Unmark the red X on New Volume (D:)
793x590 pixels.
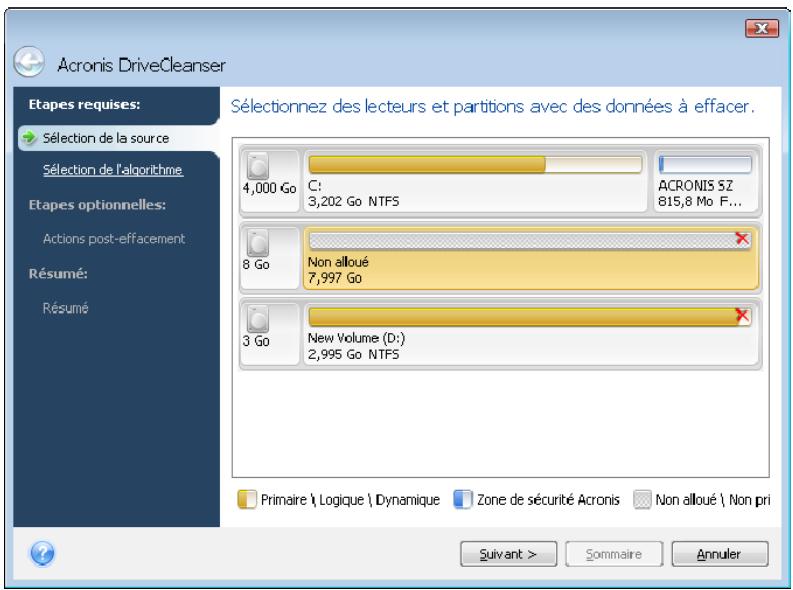[742, 315]
